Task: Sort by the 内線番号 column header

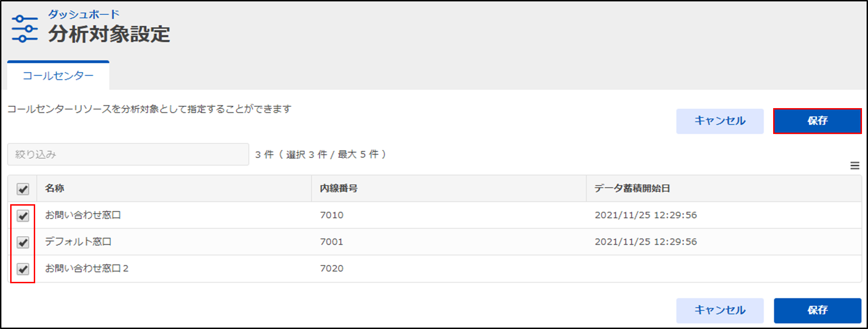Action: coord(339,188)
